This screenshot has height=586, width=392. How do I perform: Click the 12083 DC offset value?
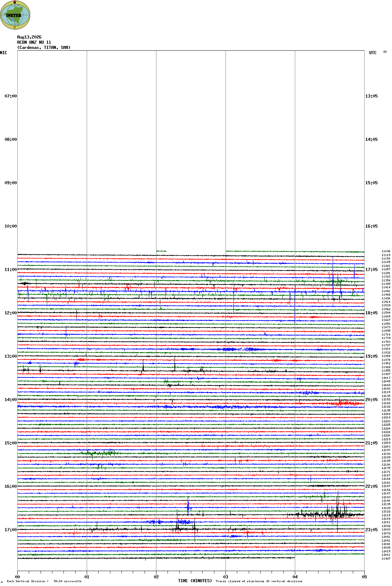[386, 529]
